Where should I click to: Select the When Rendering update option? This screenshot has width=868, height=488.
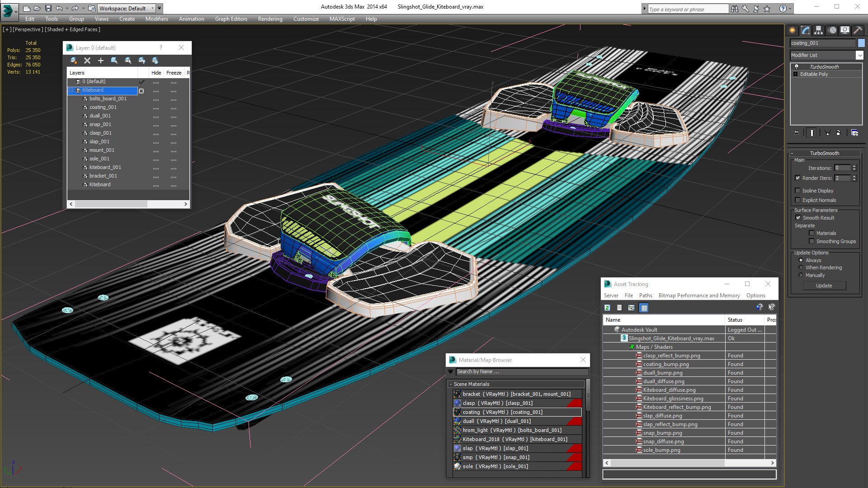tap(801, 267)
